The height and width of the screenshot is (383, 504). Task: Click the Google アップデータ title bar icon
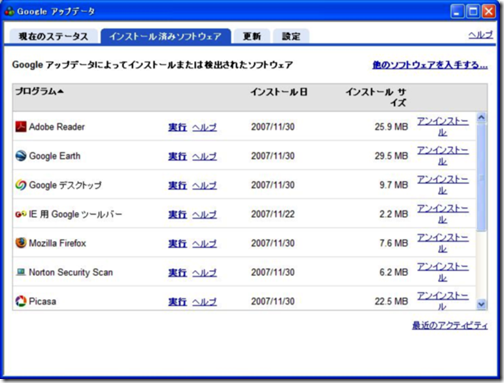[9, 11]
